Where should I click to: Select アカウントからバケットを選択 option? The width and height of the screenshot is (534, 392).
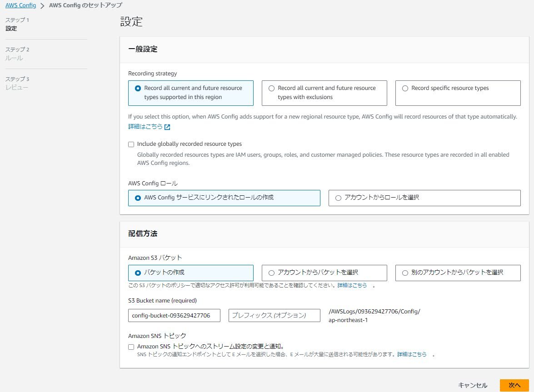click(271, 273)
